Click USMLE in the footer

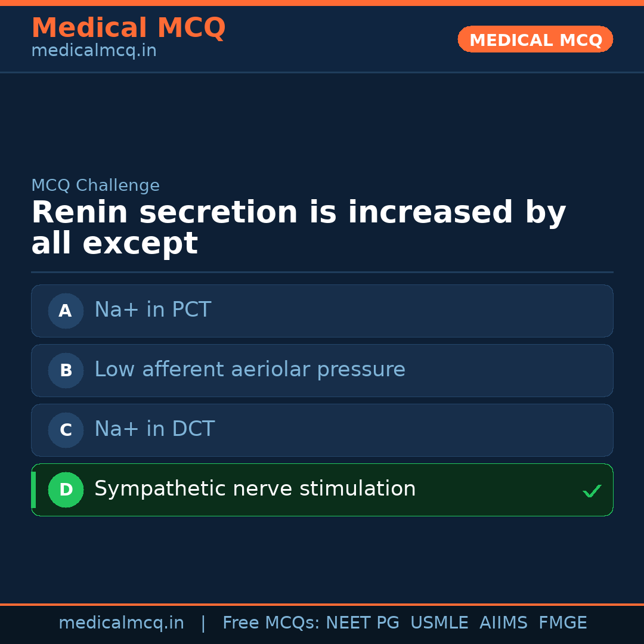pyautogui.click(x=439, y=623)
